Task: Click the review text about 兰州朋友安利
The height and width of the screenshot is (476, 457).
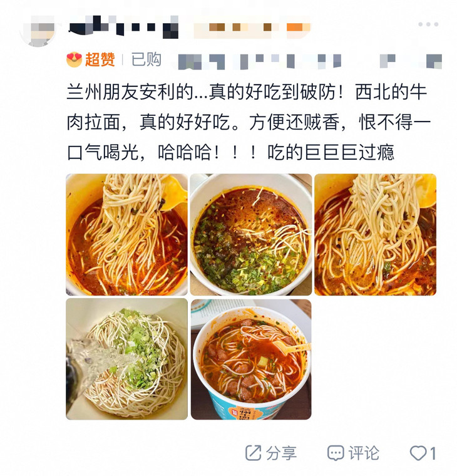Action: [249, 122]
